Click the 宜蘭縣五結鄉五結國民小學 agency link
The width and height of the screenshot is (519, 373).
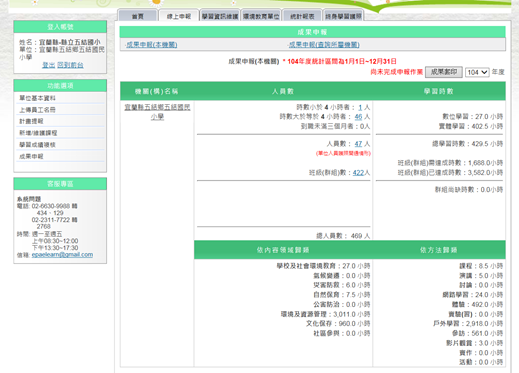pos(157,112)
